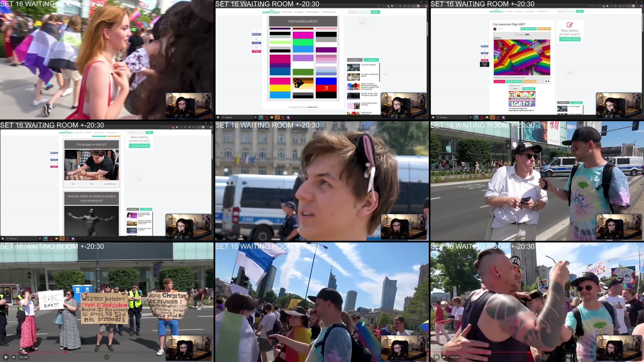This screenshot has width=644, height=362.
Task: Open the SPOŁECZNOŚĆ dropdown menu
Action: [313, 12]
